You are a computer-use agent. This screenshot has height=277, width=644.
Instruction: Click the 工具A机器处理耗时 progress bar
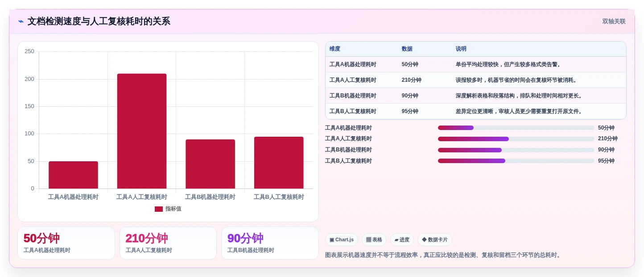click(x=516, y=128)
